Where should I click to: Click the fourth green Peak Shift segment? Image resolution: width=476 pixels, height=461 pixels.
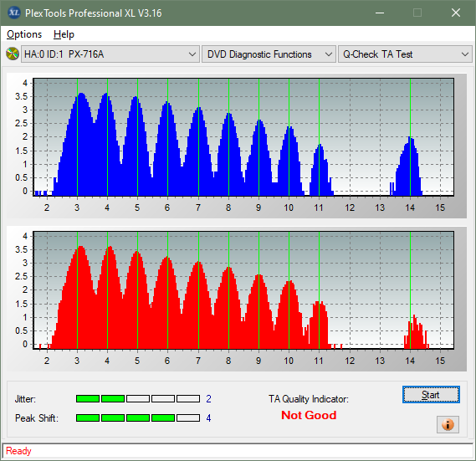point(163,417)
